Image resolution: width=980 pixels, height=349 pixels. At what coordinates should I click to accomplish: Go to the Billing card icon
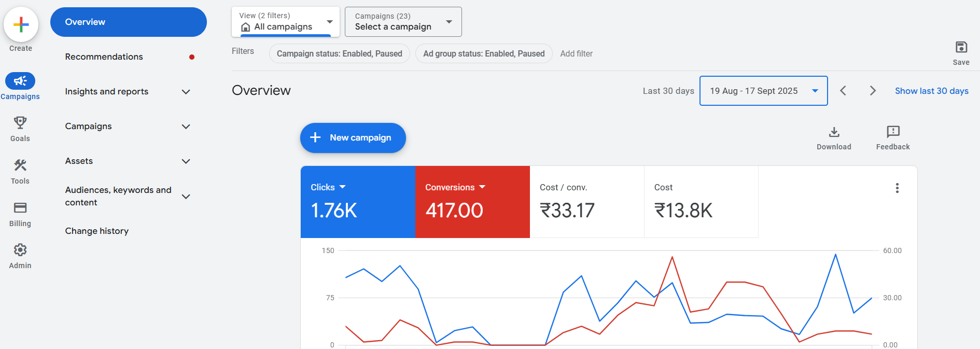[20, 208]
